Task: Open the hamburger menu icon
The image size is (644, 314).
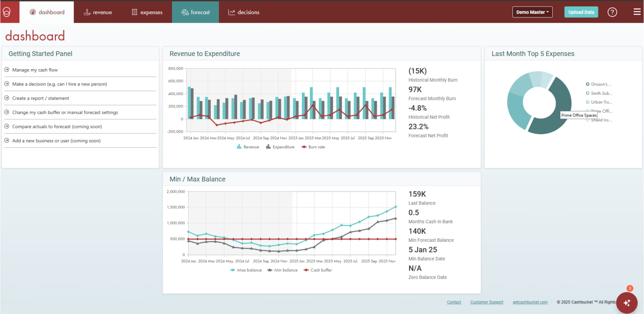Action: click(637, 12)
